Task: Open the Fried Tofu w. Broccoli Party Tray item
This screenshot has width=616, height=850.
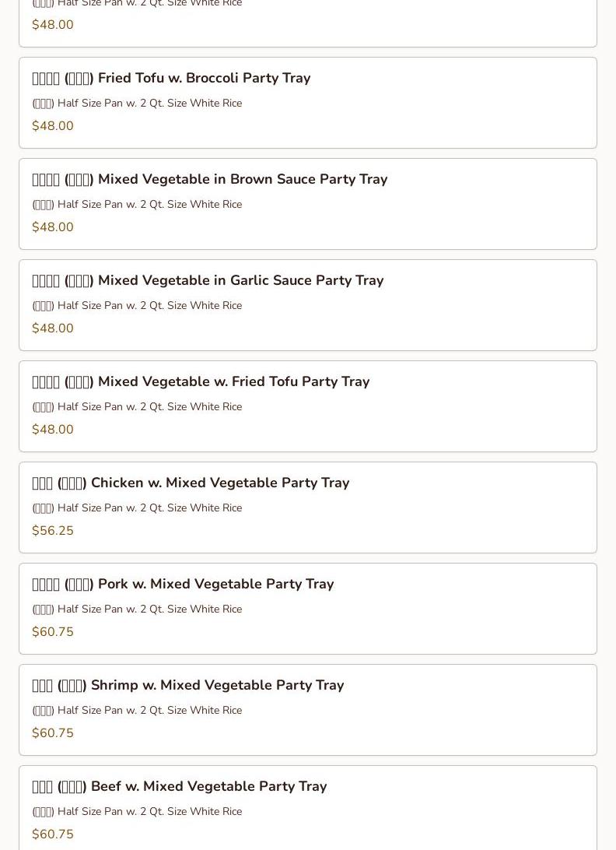Action: pyautogui.click(x=171, y=79)
